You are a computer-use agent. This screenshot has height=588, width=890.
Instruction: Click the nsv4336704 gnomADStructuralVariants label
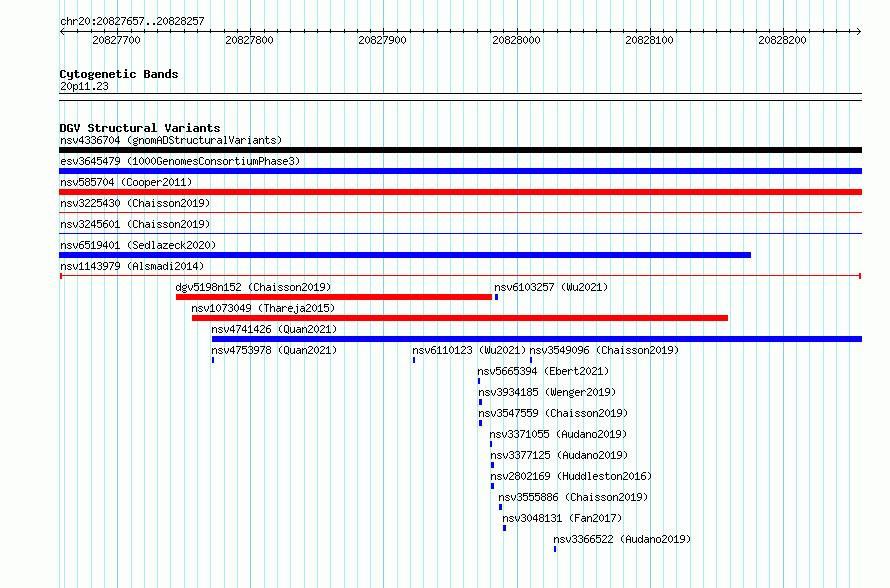point(171,140)
